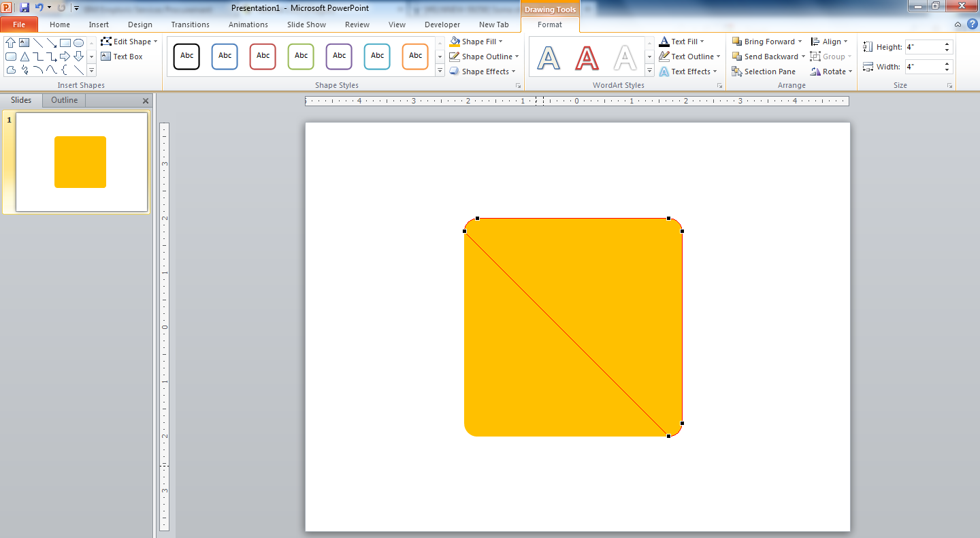Viewport: 980px width, 538px height.
Task: Increase Height with the up spinner
Action: point(947,44)
